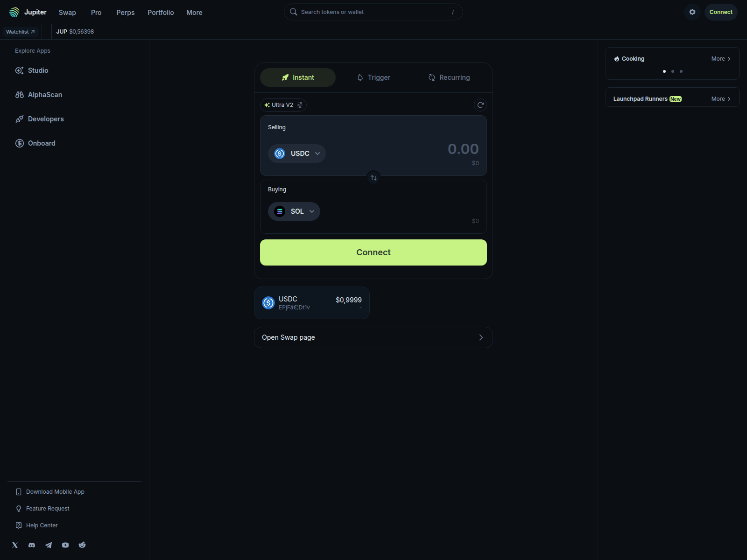Click the top-right Connect wallet button
Screen dimensions: 747x560
pyautogui.click(x=721, y=12)
